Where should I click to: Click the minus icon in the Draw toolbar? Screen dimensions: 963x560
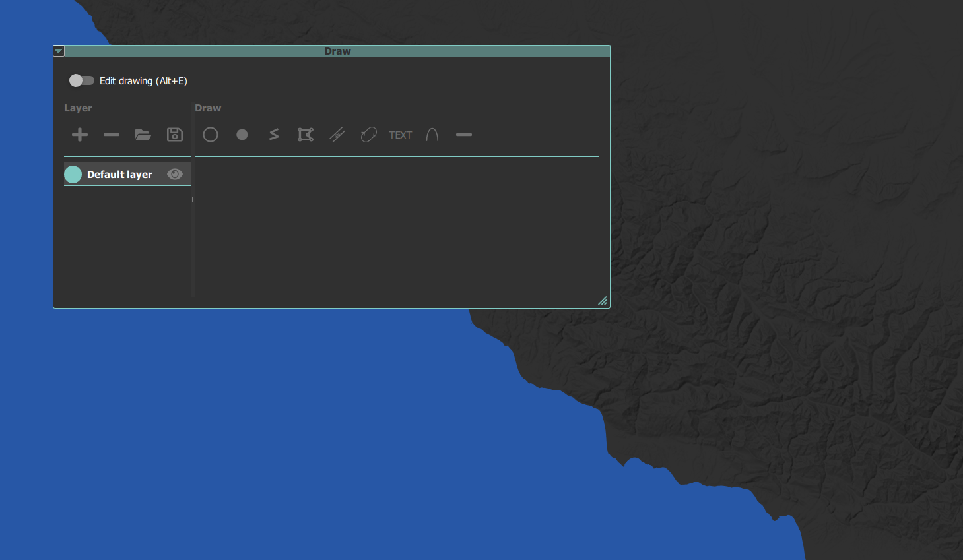click(464, 135)
